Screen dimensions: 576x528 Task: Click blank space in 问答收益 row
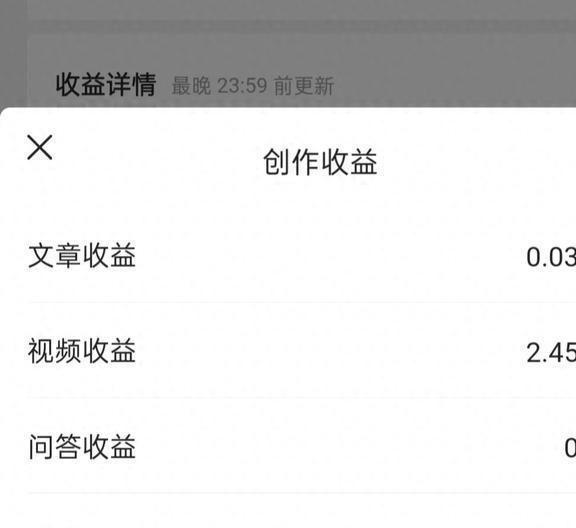pyautogui.click(x=331, y=447)
